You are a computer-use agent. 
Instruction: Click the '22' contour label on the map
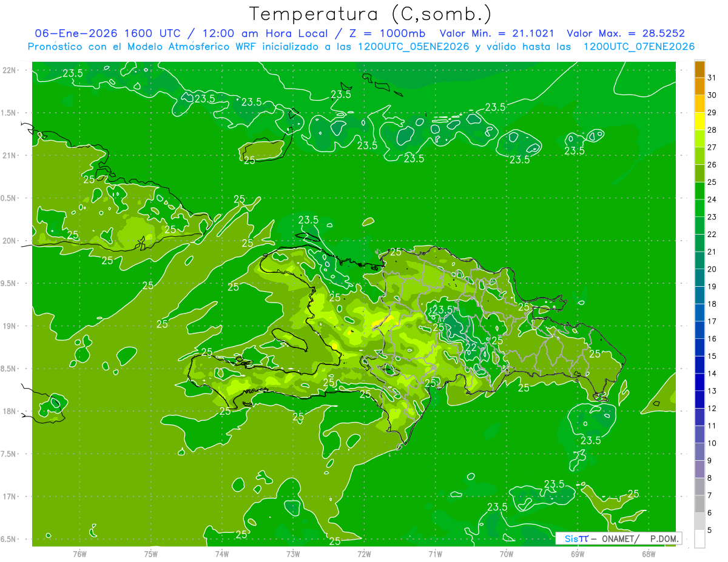[470, 347]
